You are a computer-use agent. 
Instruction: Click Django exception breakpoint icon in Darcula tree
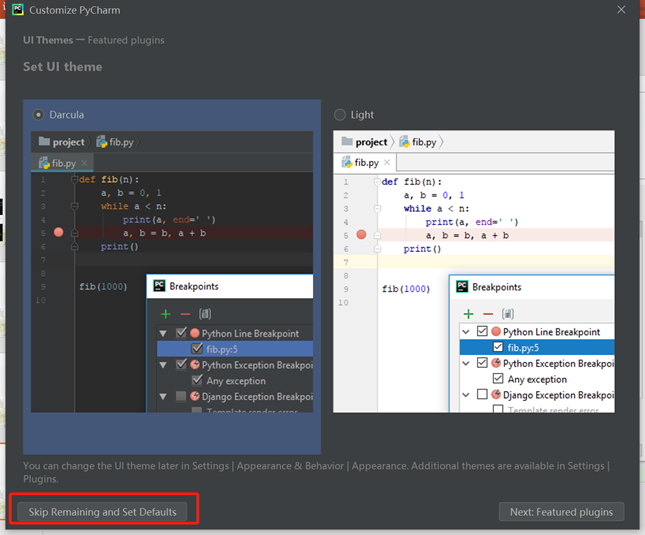(x=195, y=396)
